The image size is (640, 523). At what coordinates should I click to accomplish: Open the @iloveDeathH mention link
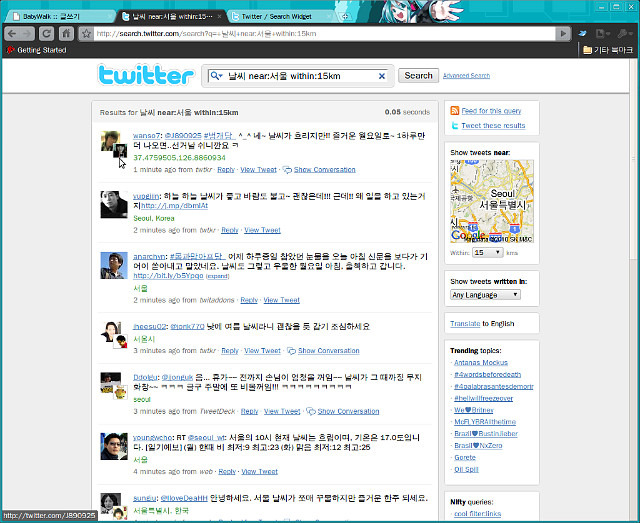point(184,498)
